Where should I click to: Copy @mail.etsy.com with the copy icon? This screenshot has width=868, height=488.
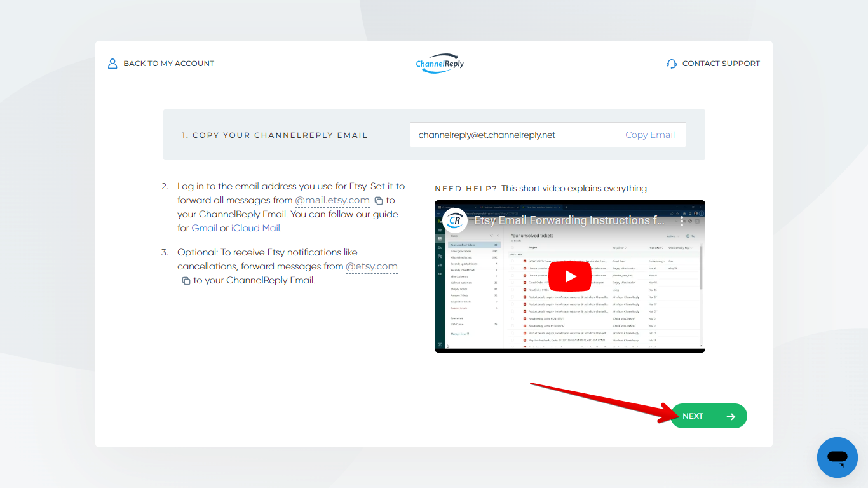(x=379, y=201)
